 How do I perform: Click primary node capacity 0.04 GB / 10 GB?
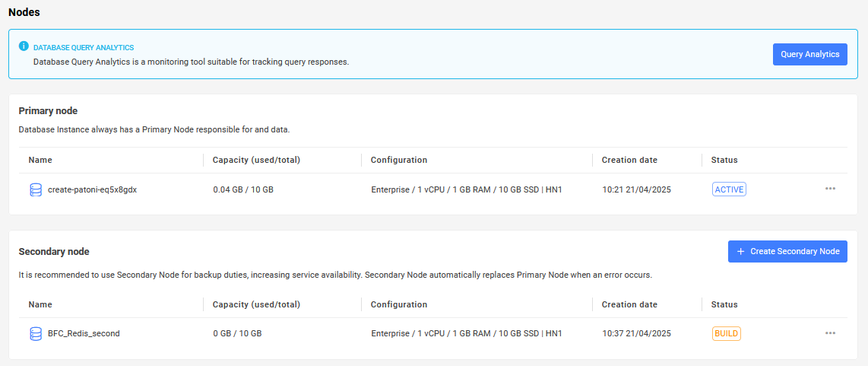(243, 189)
